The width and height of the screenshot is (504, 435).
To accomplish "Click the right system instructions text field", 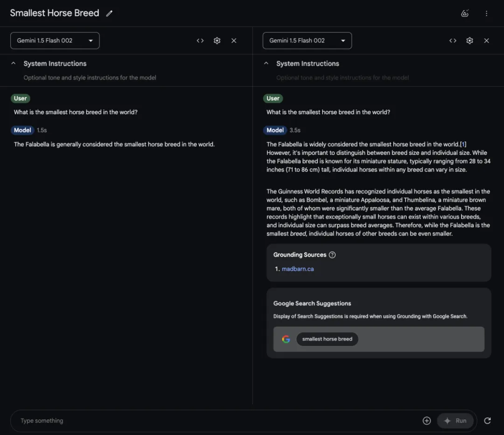I will pyautogui.click(x=343, y=77).
